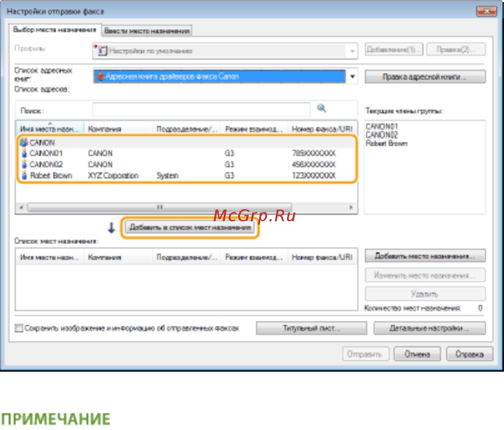Click the Титульный лист button
This screenshot has height=430, width=504.
311,328
